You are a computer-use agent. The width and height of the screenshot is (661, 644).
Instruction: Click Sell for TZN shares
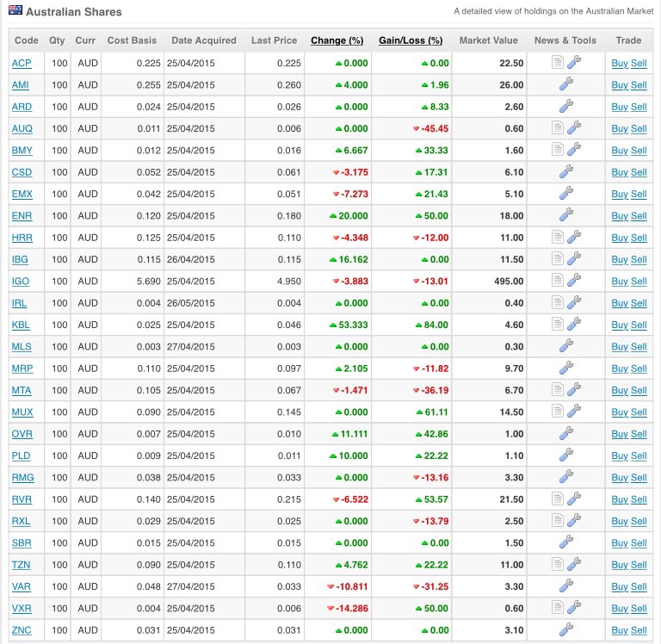(639, 565)
